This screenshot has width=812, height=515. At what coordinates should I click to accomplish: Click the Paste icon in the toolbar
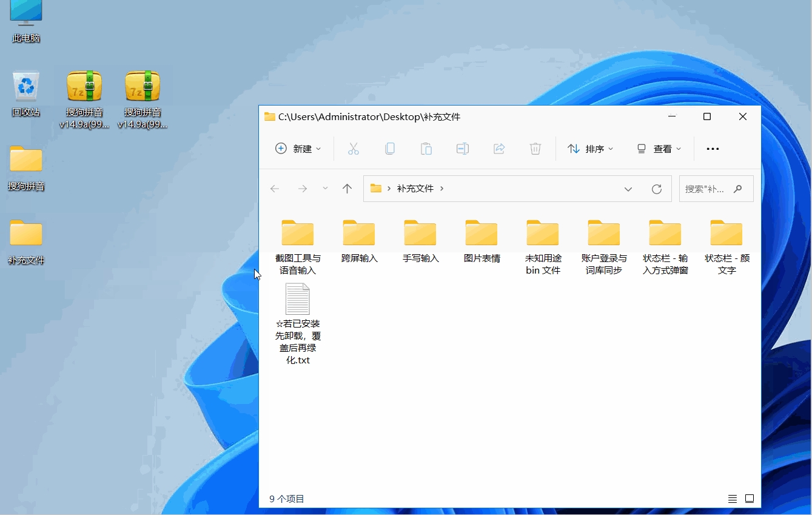click(x=426, y=149)
